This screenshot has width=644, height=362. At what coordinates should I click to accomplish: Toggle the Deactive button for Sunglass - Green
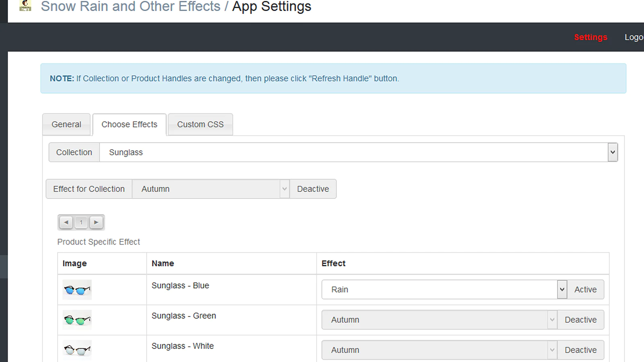(580, 320)
